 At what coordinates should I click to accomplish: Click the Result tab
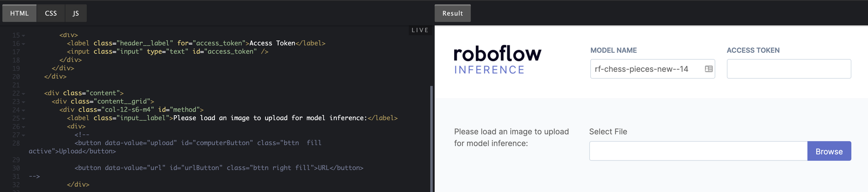click(x=452, y=13)
